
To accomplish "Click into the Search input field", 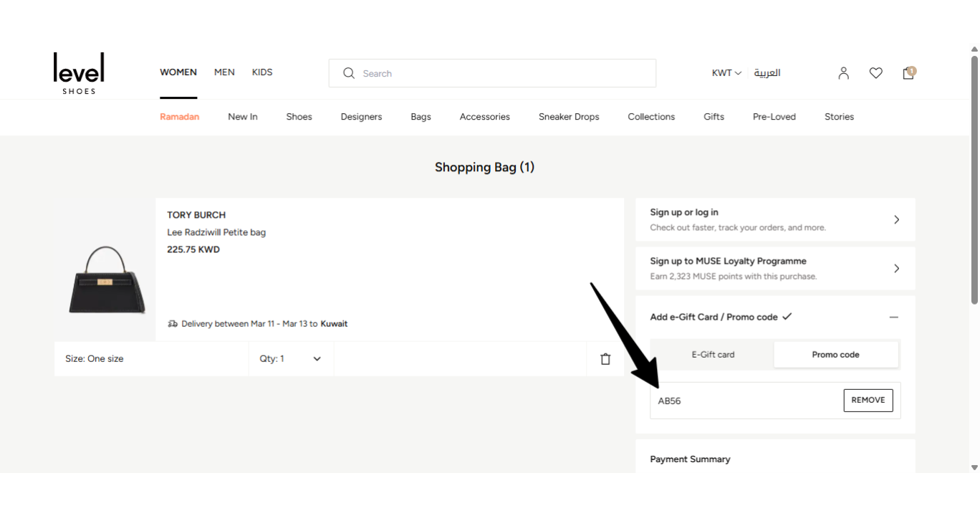I will [492, 73].
